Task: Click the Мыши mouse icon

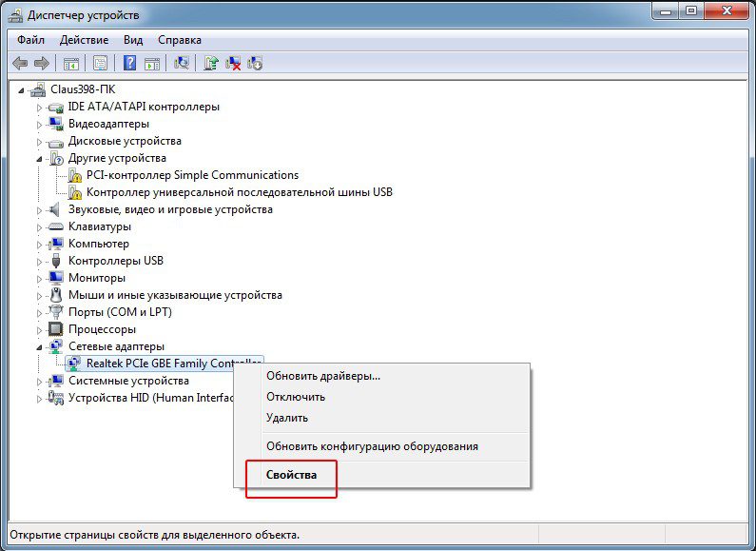Action: (x=56, y=295)
